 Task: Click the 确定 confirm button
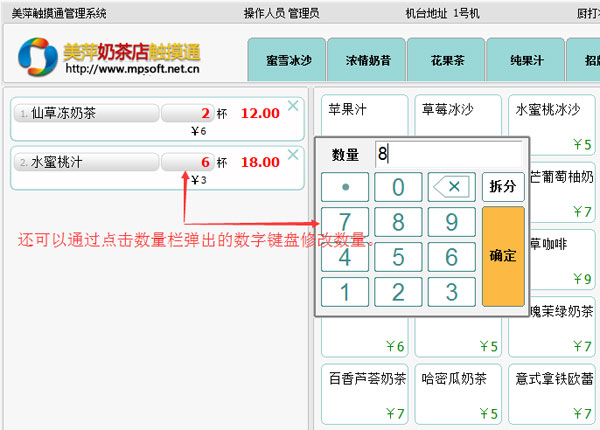pyautogui.click(x=503, y=256)
